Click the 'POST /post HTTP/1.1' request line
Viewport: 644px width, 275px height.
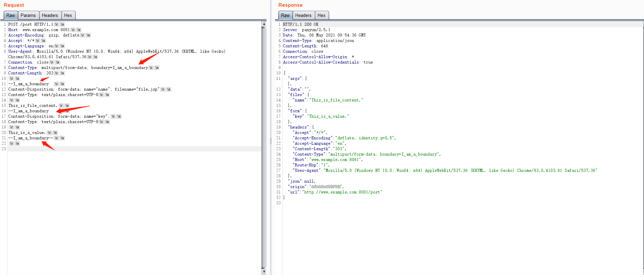click(31, 24)
